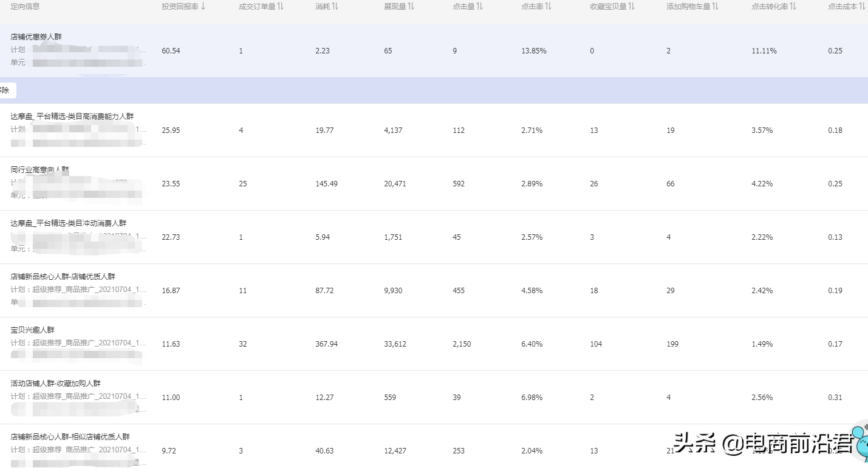
Task: Click the 点击成本 sort arrows
Action: 863,7
